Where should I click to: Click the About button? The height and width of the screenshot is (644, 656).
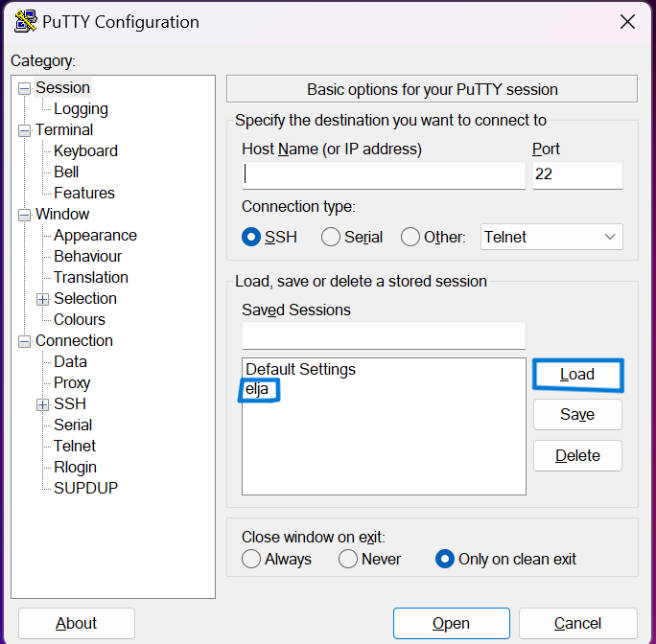pos(77,623)
